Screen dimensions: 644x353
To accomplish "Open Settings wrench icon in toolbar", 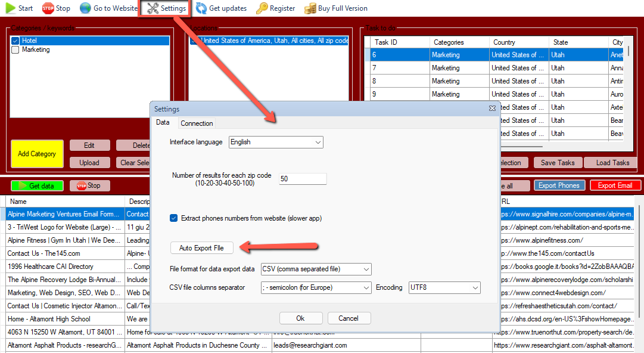I will point(153,8).
